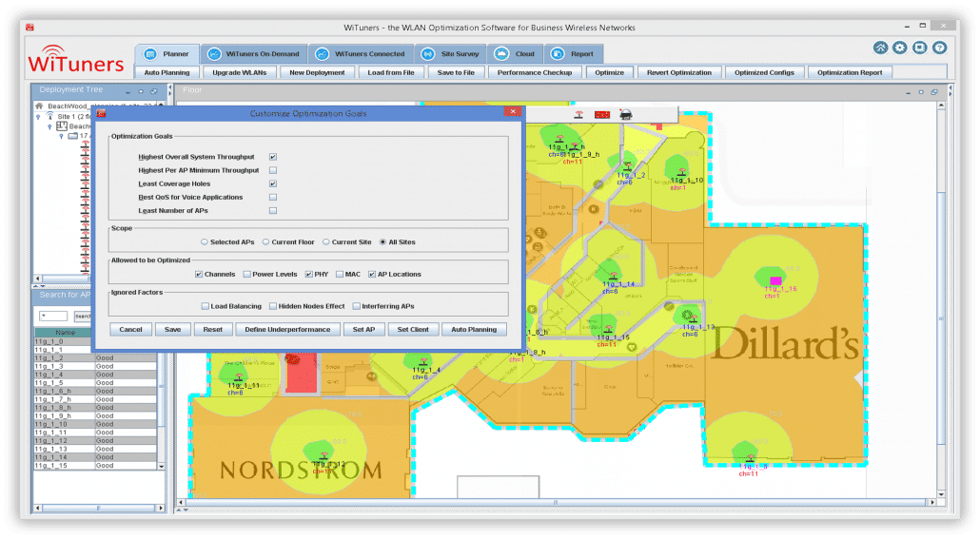Screen dimensions: 980x539
Task: Click the WiTuners logo
Action: pyautogui.click(x=75, y=60)
